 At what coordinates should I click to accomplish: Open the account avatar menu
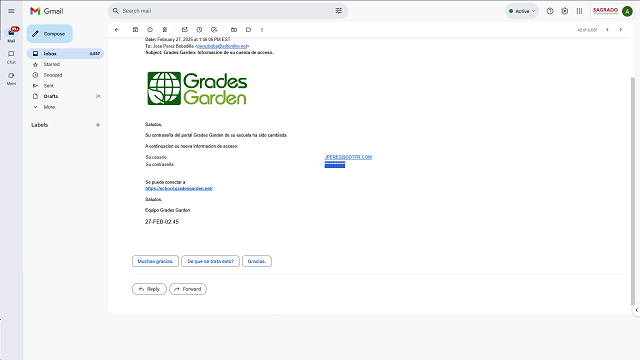tap(627, 11)
